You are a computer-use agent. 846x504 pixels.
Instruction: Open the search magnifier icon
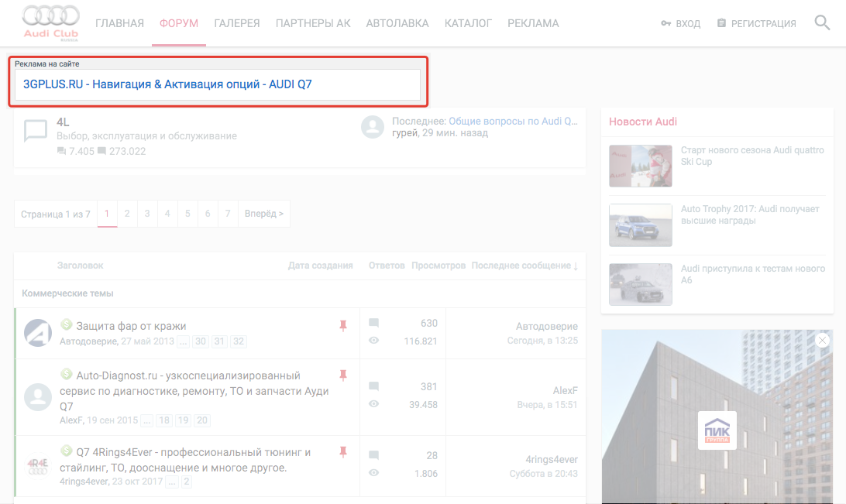pyautogui.click(x=822, y=23)
